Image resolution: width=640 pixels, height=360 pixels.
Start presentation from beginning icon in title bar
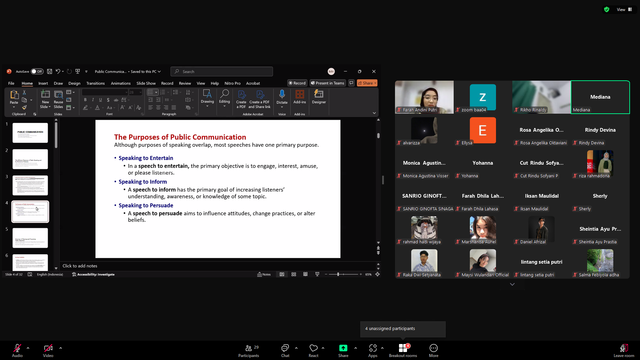78,71
